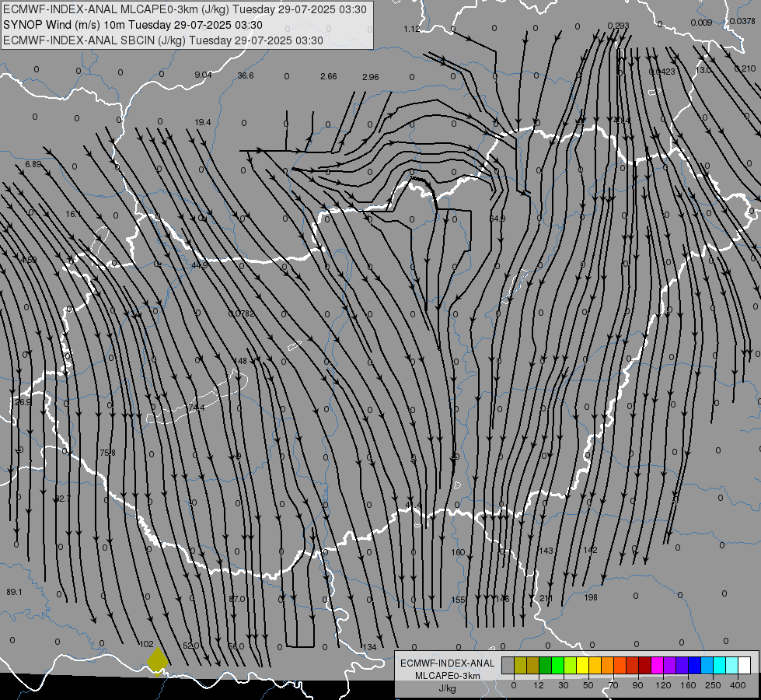Click map value 198
Screen dimensions: 761x700
(591, 597)
